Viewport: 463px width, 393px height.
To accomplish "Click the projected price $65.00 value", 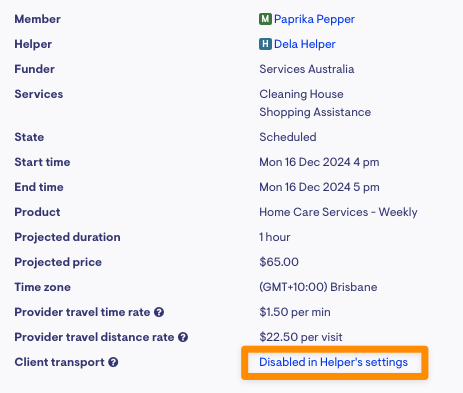I will pos(279,262).
